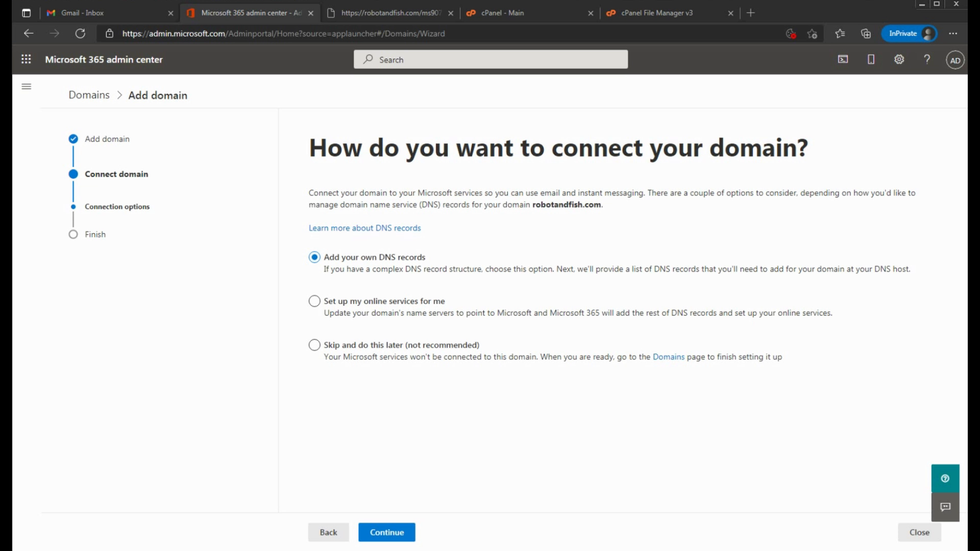Click the admin center Search box

pos(490,60)
